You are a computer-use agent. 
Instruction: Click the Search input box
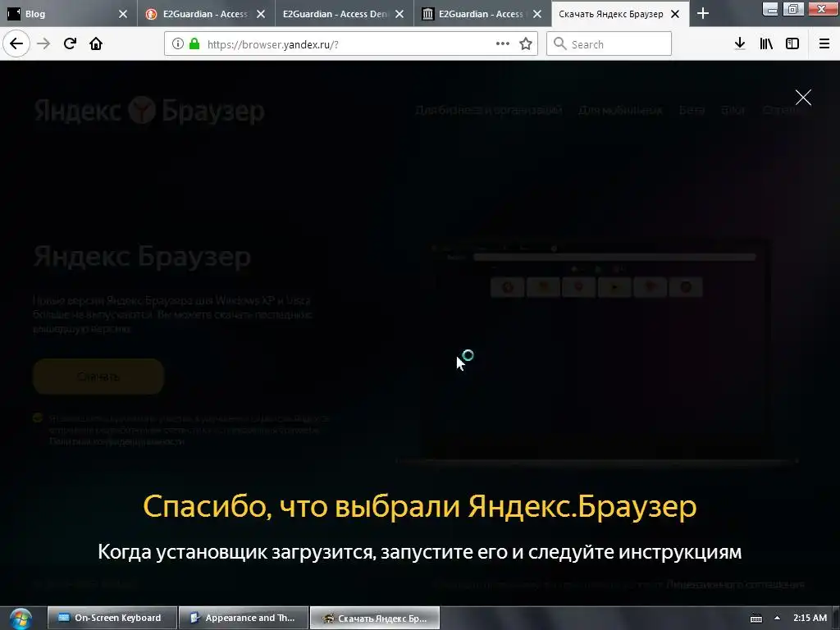click(609, 44)
